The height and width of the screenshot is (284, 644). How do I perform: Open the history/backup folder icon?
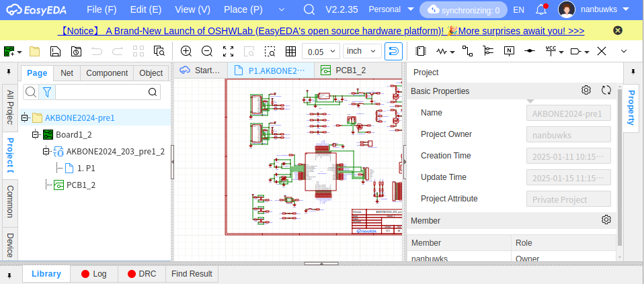77,51
